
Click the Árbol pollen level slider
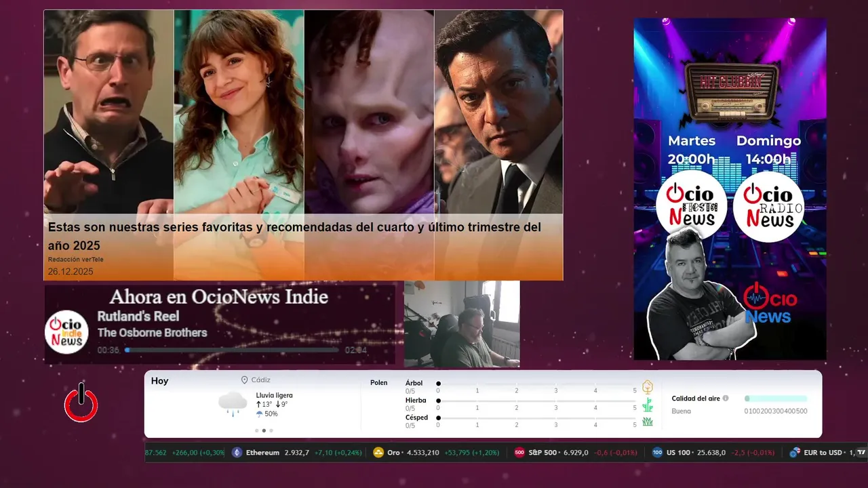(536, 384)
